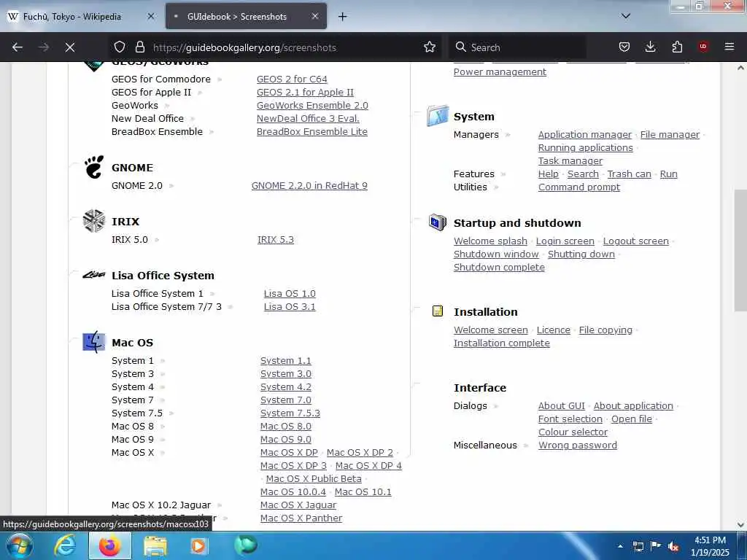Open the taskbar clock showing 4:51 PM

click(710, 546)
